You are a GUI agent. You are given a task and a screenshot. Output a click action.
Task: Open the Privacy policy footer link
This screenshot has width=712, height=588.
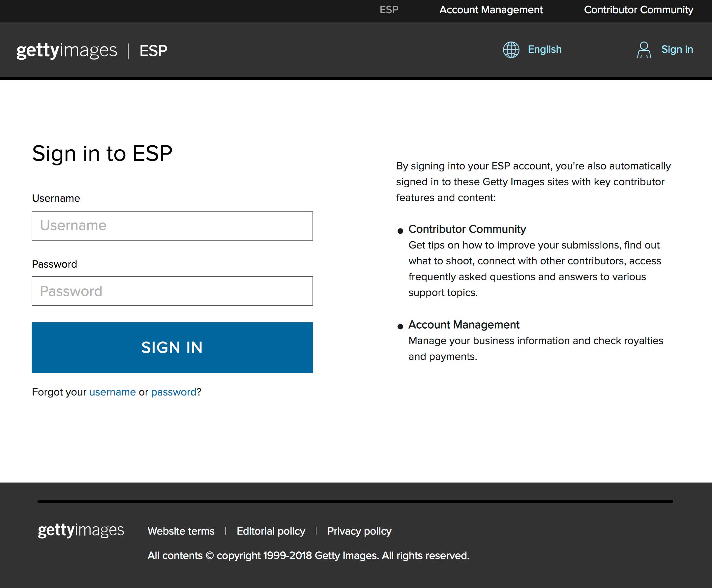(x=359, y=531)
